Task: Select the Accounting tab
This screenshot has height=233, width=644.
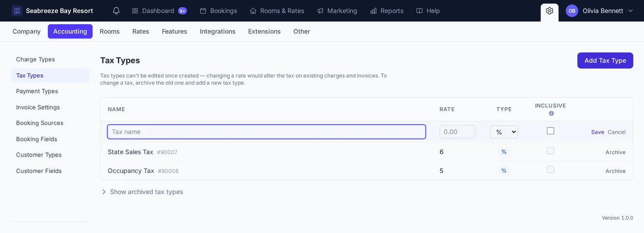Action: click(70, 31)
